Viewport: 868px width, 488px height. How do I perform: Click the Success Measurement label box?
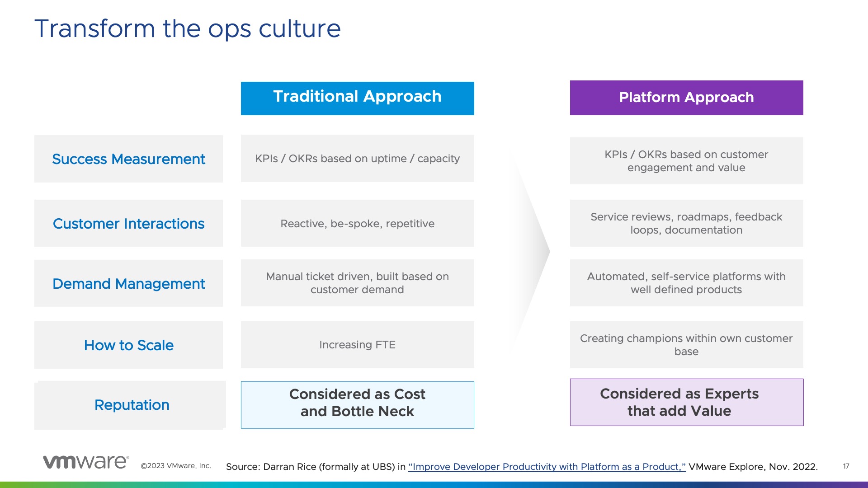click(128, 159)
